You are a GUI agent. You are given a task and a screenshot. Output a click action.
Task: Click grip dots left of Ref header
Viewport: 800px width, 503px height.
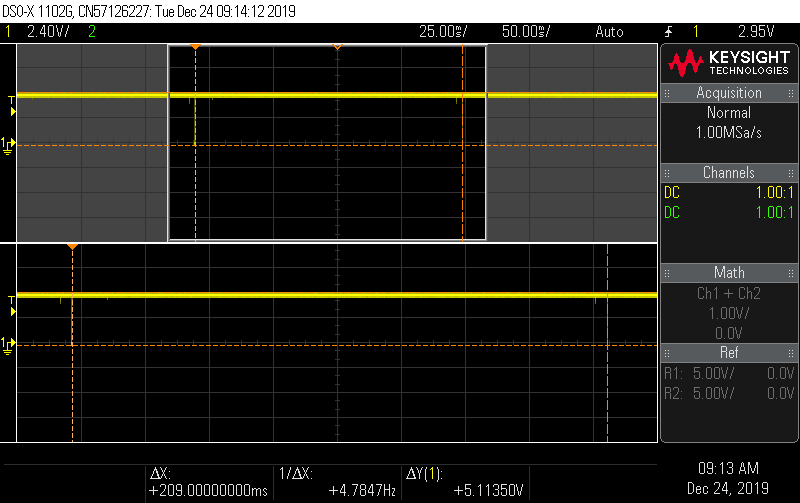point(667,353)
